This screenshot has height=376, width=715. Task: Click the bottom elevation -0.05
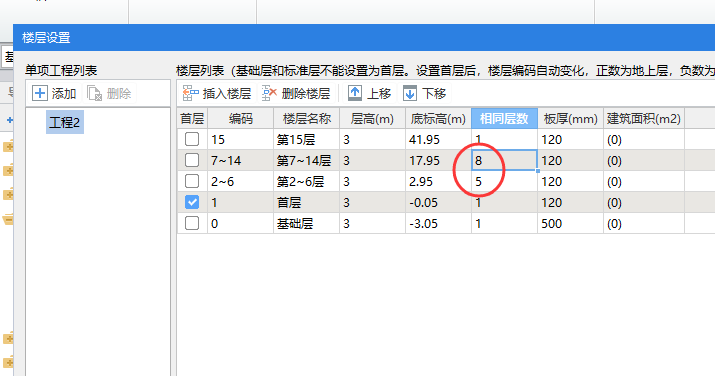pyautogui.click(x=438, y=202)
